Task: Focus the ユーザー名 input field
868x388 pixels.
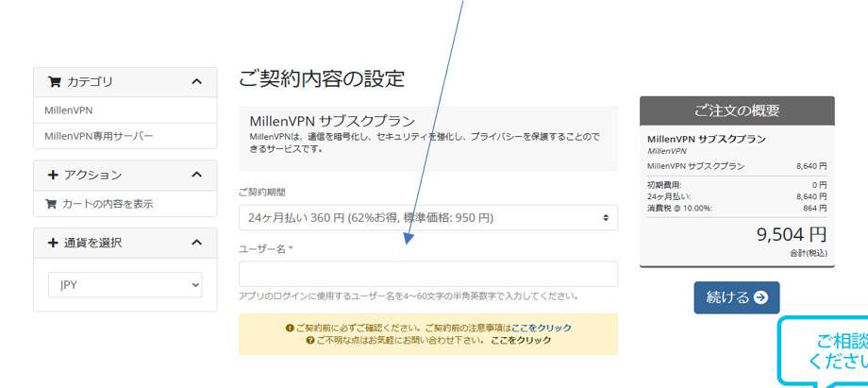Action: (x=428, y=274)
